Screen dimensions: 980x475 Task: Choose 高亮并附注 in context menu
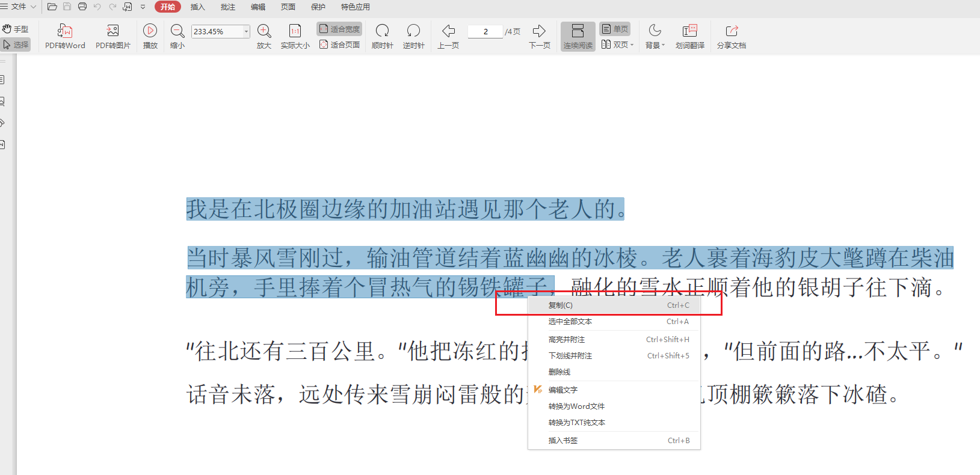point(614,340)
